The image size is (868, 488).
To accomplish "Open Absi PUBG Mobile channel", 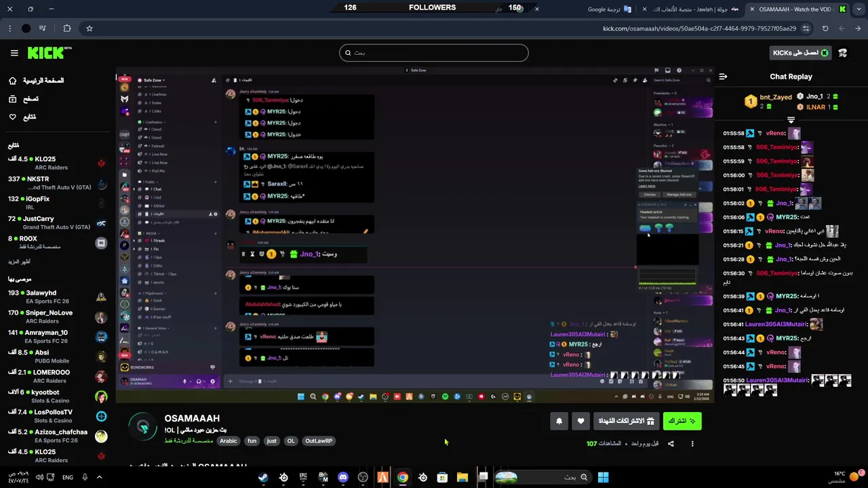I will 58,356.
